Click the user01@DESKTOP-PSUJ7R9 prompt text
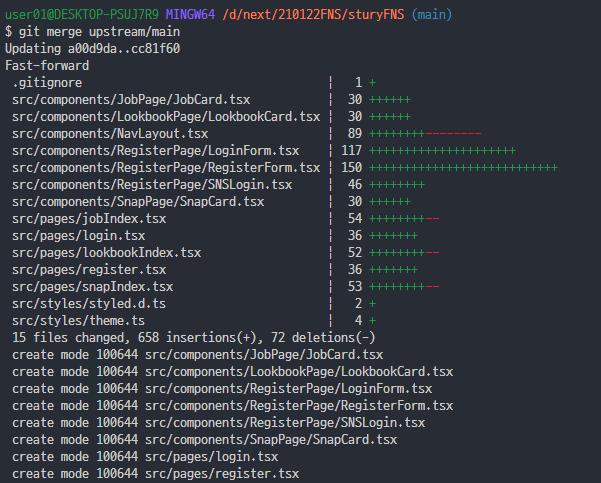Image resolution: width=601 pixels, height=483 pixels. point(82,15)
